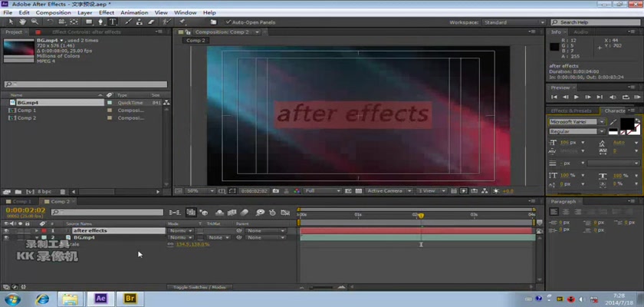Click the graph editor icon in timeline
Viewport: 644px width, 307px height.
click(285, 213)
